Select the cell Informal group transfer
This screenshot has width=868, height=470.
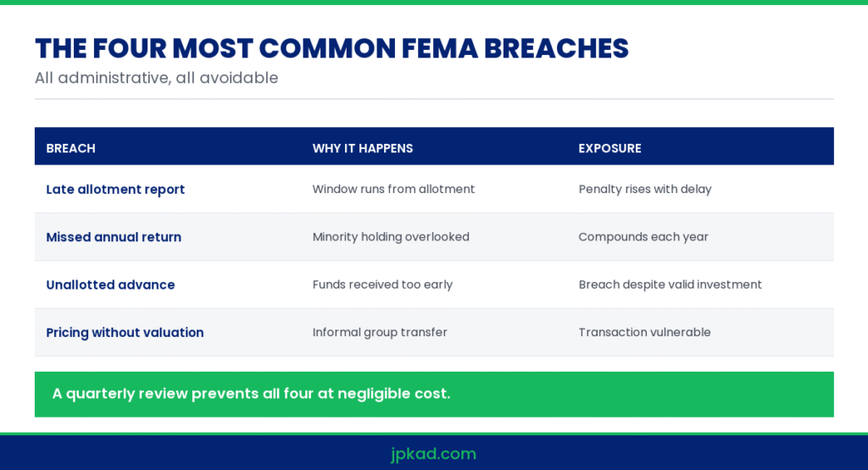pos(380,332)
